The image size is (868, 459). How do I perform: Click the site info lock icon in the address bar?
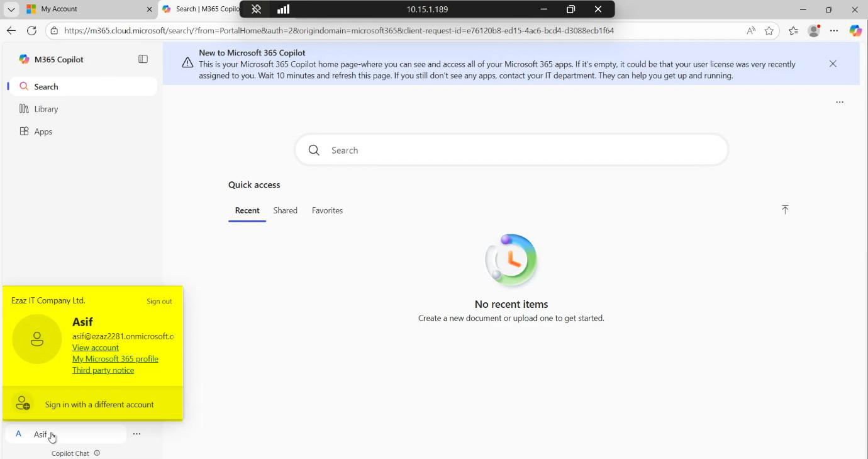(54, 30)
